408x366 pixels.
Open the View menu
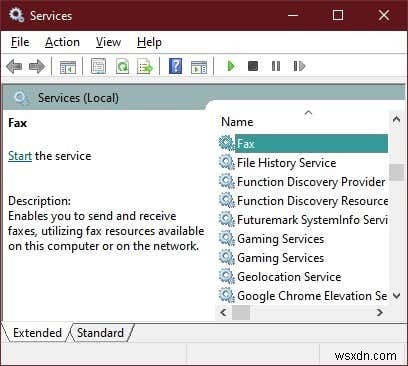[x=108, y=42]
